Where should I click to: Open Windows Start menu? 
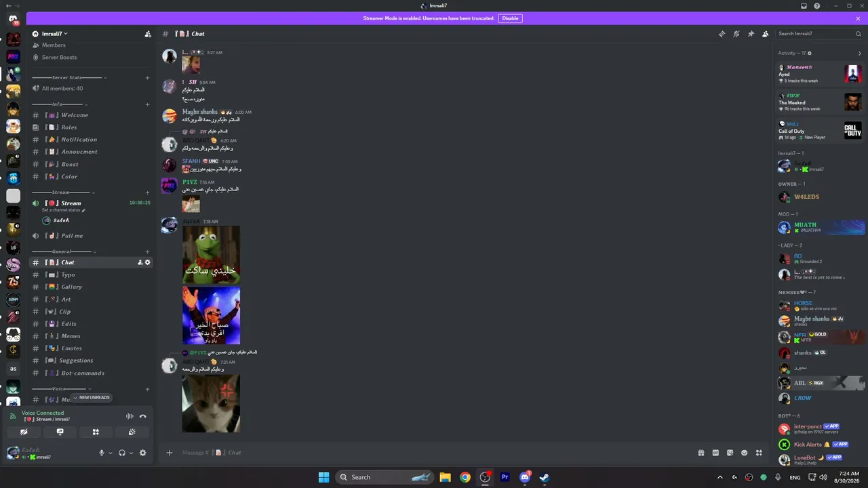click(x=323, y=477)
